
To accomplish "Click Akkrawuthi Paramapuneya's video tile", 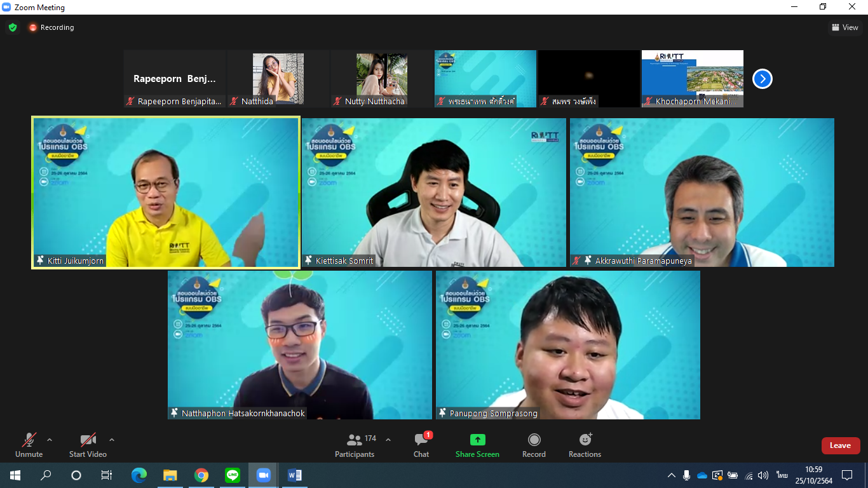I will click(702, 193).
